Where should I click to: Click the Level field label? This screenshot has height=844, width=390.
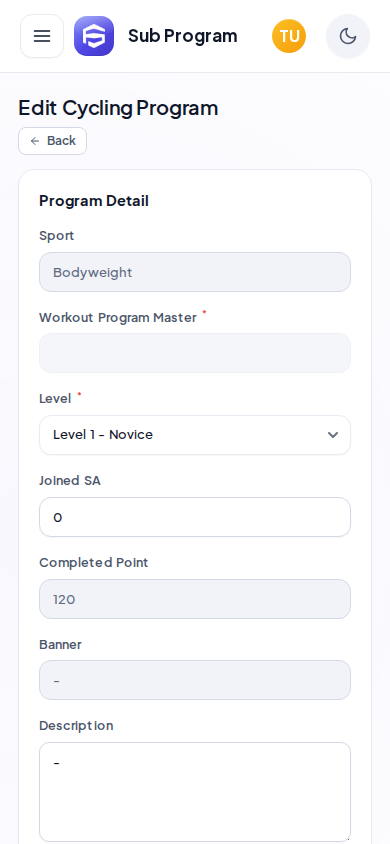pyautogui.click(x=55, y=399)
